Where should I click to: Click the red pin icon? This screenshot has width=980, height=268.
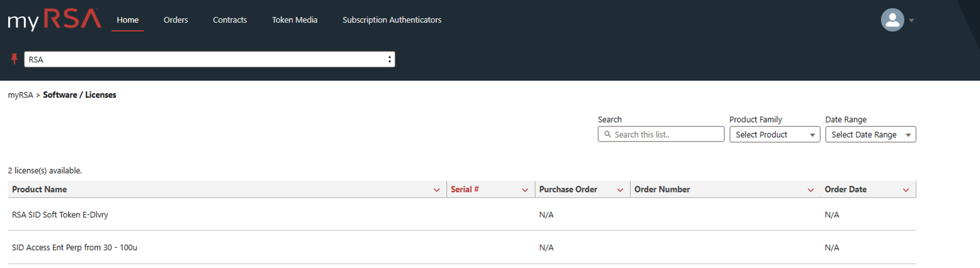point(14,59)
